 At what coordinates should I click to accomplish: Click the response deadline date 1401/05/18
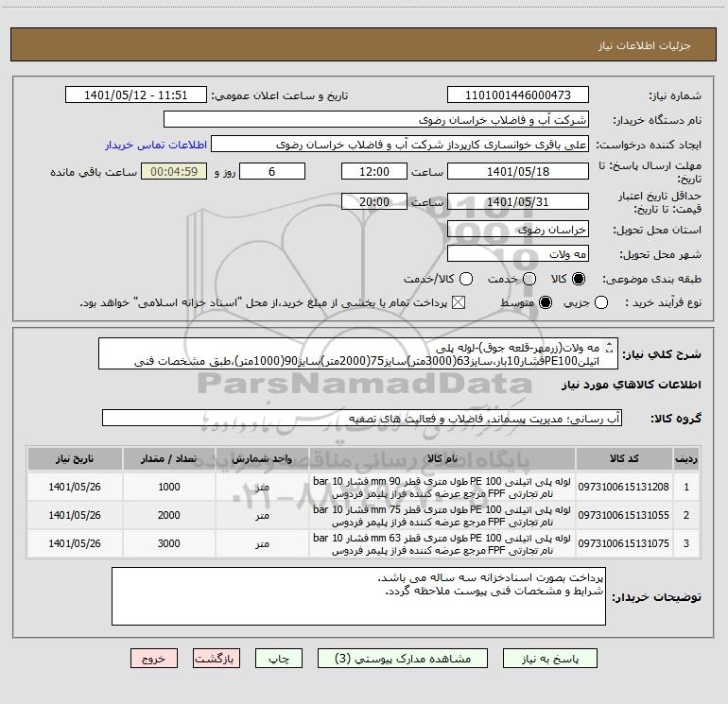pos(518,171)
